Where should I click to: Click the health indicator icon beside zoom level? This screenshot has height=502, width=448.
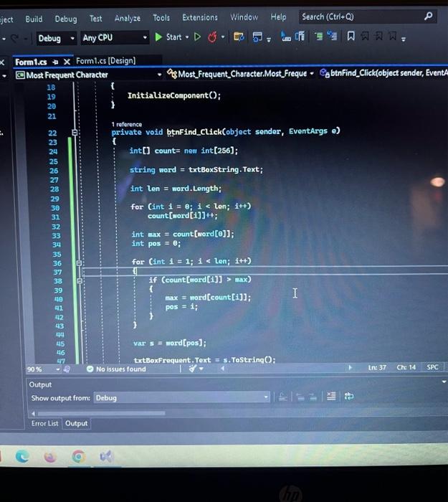[x=67, y=369]
